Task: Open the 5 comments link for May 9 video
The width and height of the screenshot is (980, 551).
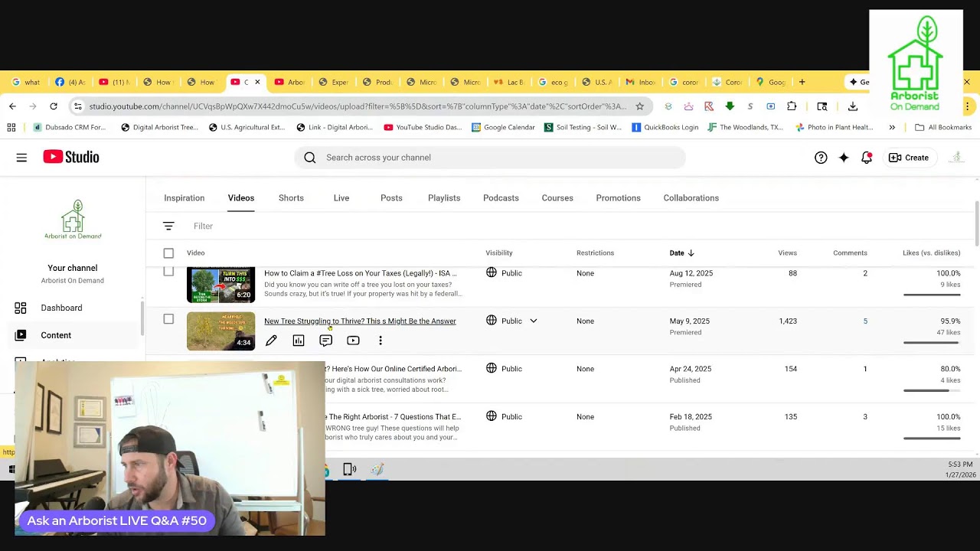Action: point(865,321)
